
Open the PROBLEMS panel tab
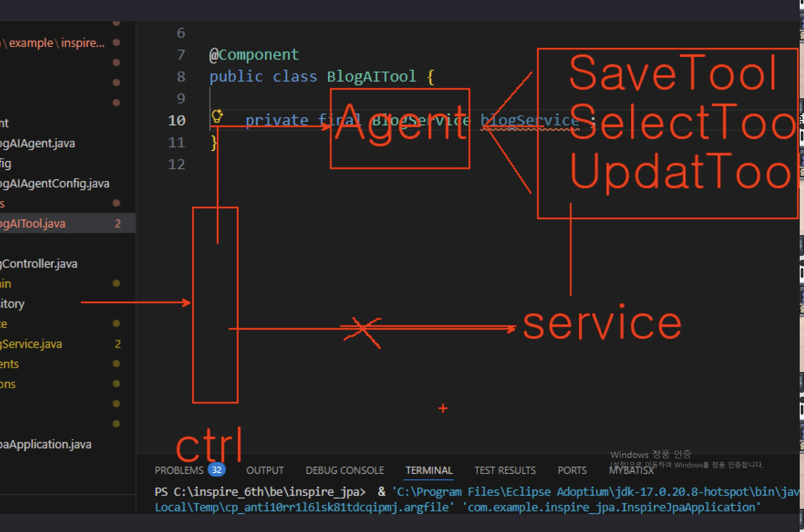179,470
